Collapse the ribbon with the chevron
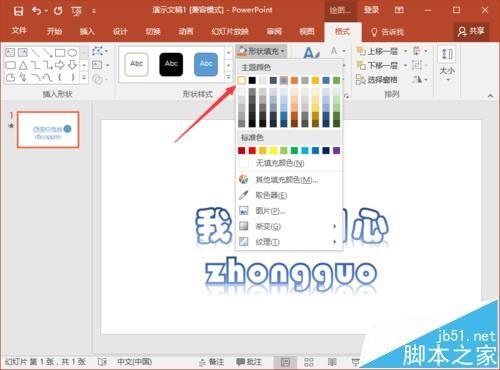The image size is (500, 370). click(490, 96)
